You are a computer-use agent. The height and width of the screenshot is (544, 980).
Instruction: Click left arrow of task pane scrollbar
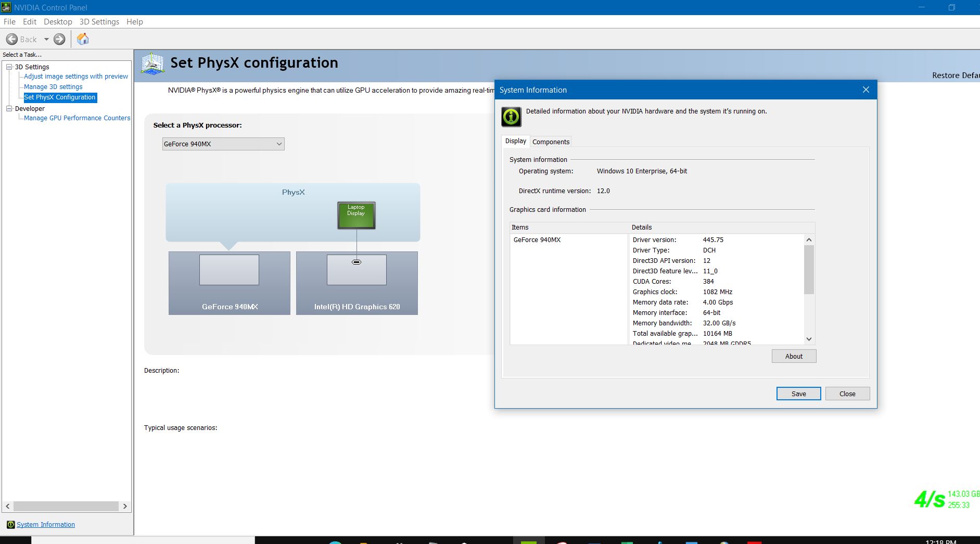[7, 506]
